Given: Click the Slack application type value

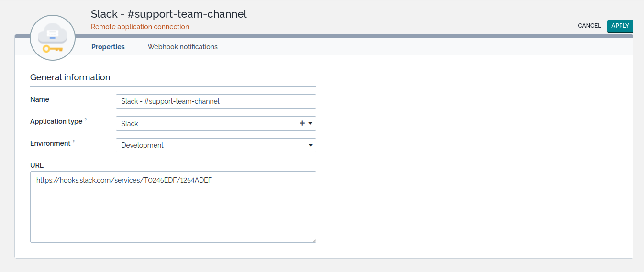Looking at the screenshot, I should (130, 123).
